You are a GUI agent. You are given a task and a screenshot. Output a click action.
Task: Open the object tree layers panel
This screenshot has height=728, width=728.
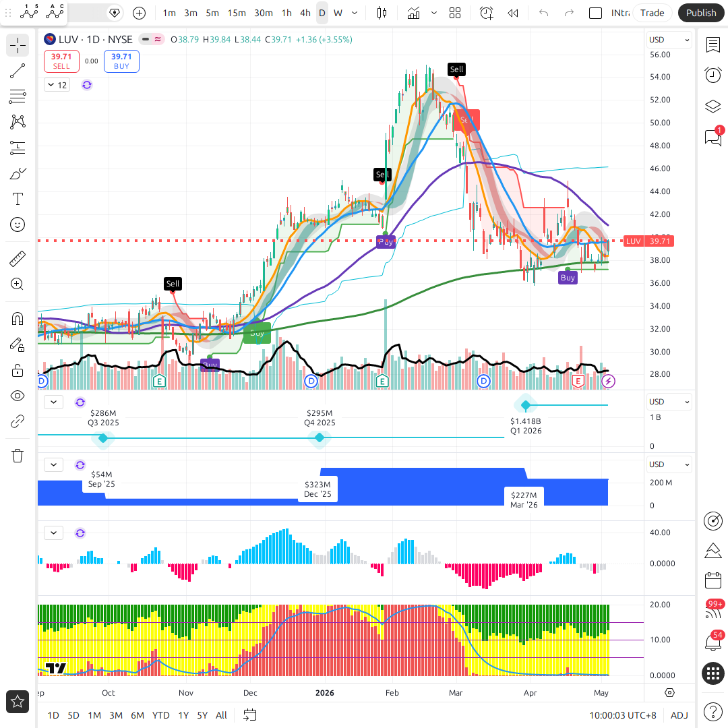point(713,107)
